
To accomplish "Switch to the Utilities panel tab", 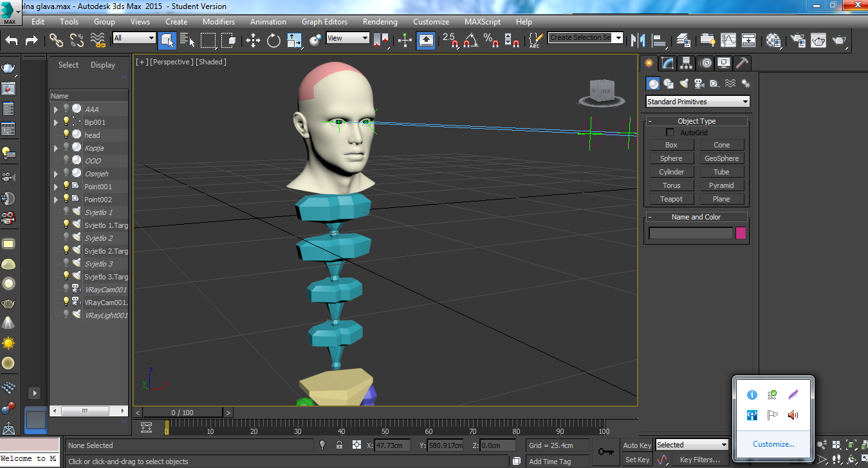I will tap(742, 63).
